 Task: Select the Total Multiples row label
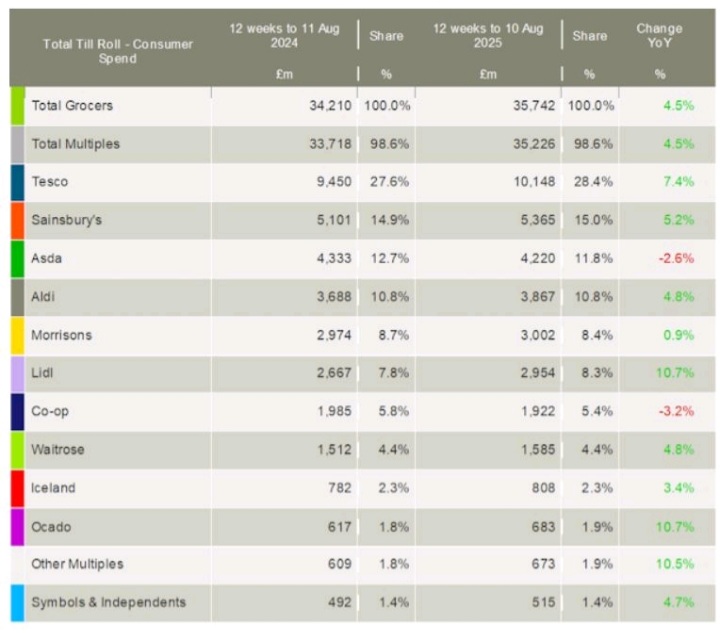pos(76,144)
